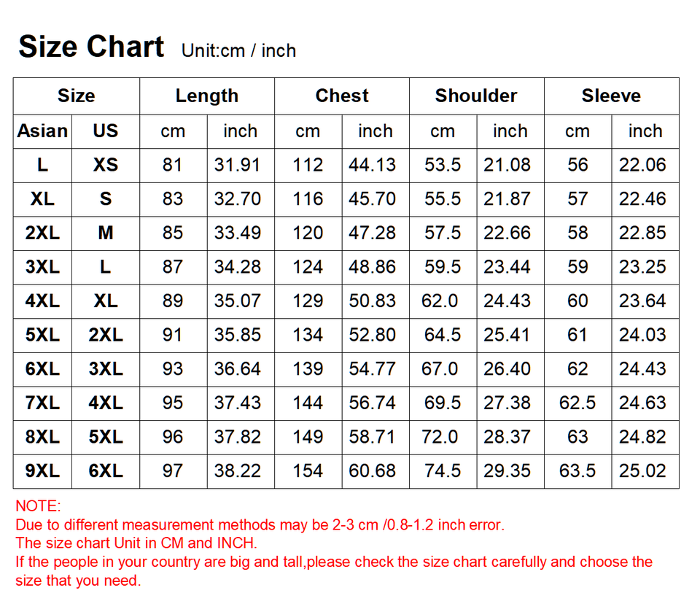Image resolution: width=700 pixels, height=612 pixels.
Task: Click sleeve value 25.02 inch
Action: point(642,470)
